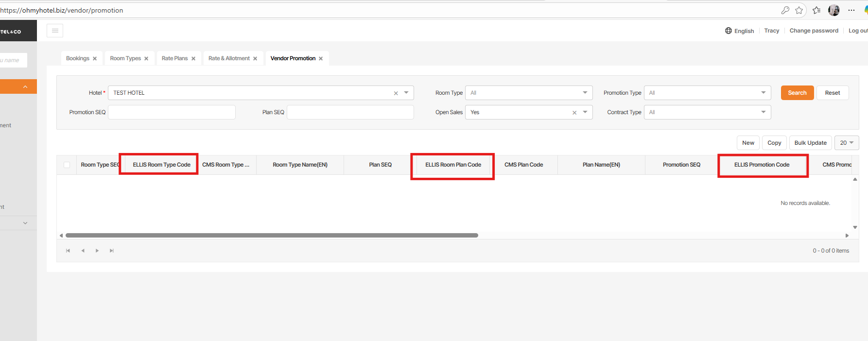
Task: Click the globe language icon
Action: tap(728, 31)
